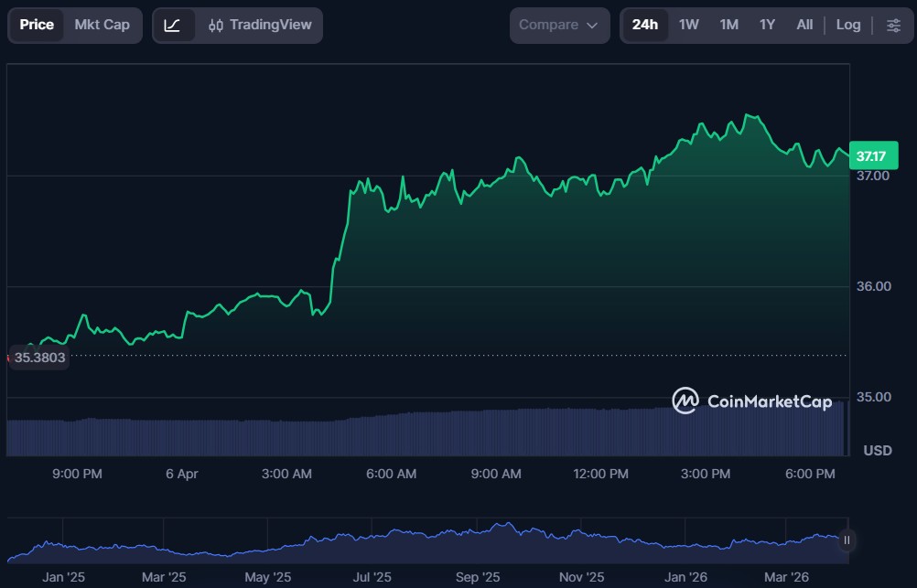Click the 35.3803 opening price label
Screen dimensions: 917x588
click(38, 358)
